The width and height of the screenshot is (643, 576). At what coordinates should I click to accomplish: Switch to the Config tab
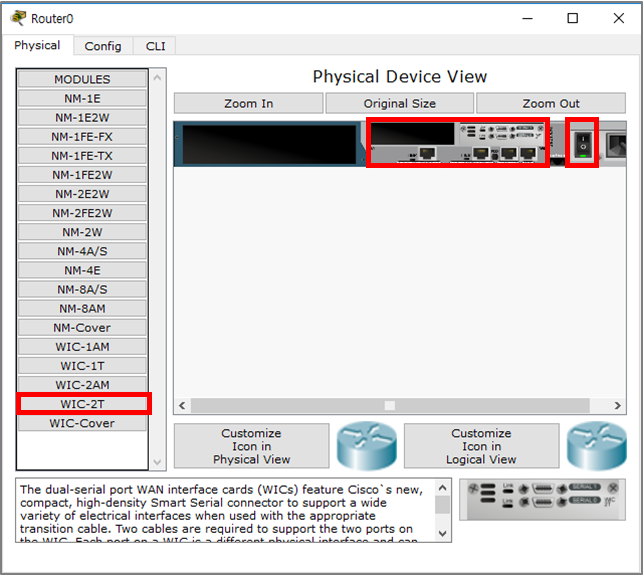pyautogui.click(x=103, y=46)
